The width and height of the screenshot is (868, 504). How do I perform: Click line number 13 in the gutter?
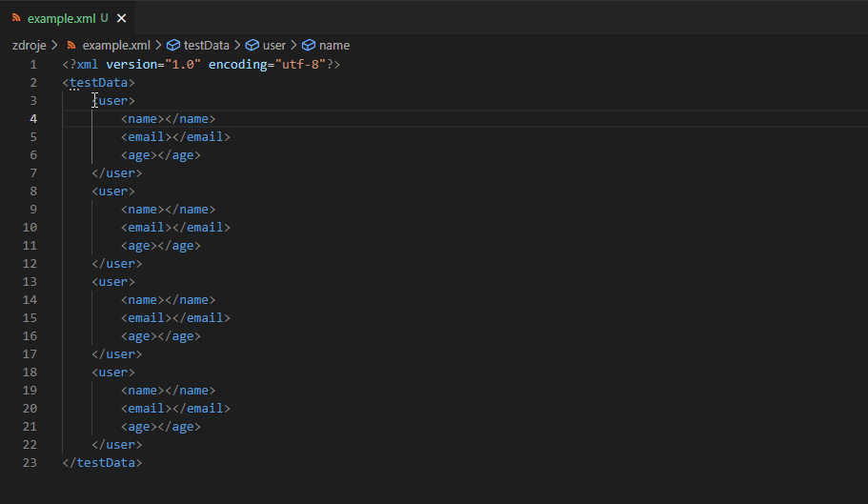coord(30,282)
